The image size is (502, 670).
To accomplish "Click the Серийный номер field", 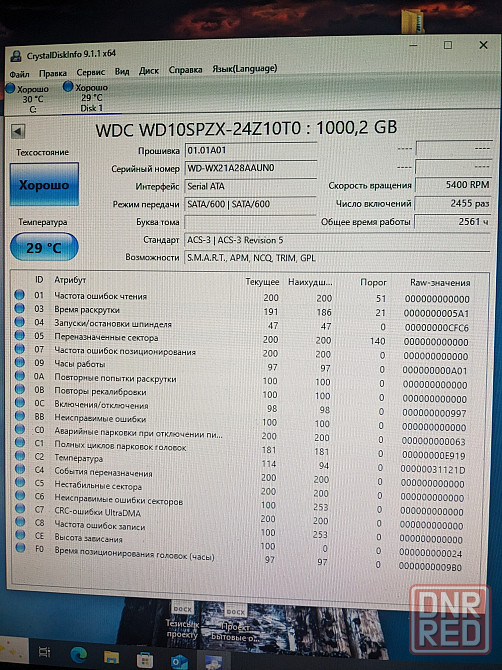I will tap(251, 168).
